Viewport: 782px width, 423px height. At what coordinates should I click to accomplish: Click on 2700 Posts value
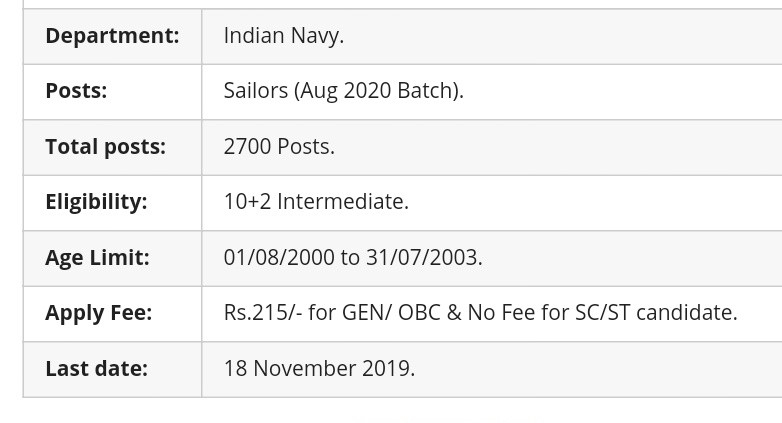[x=279, y=147]
